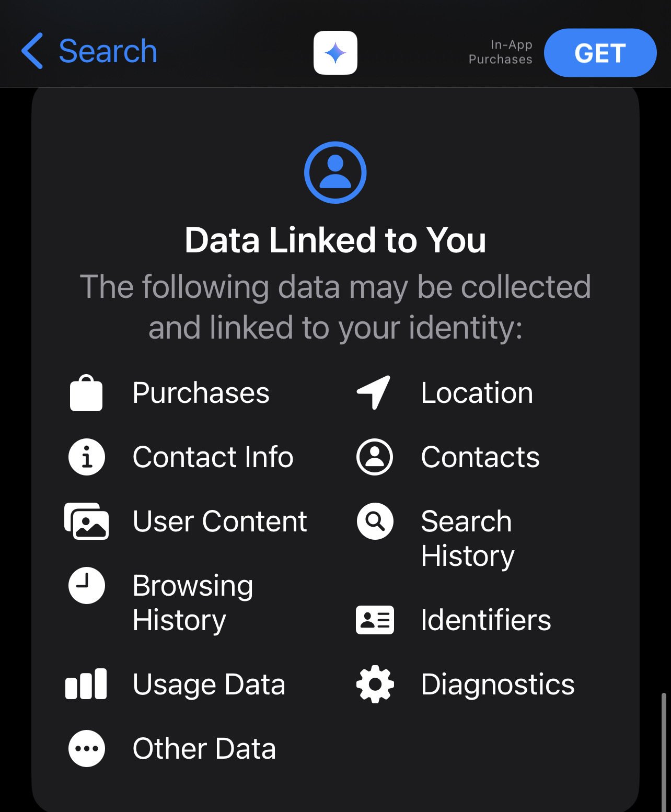
Task: Click the back chevron arrow
Action: point(32,51)
